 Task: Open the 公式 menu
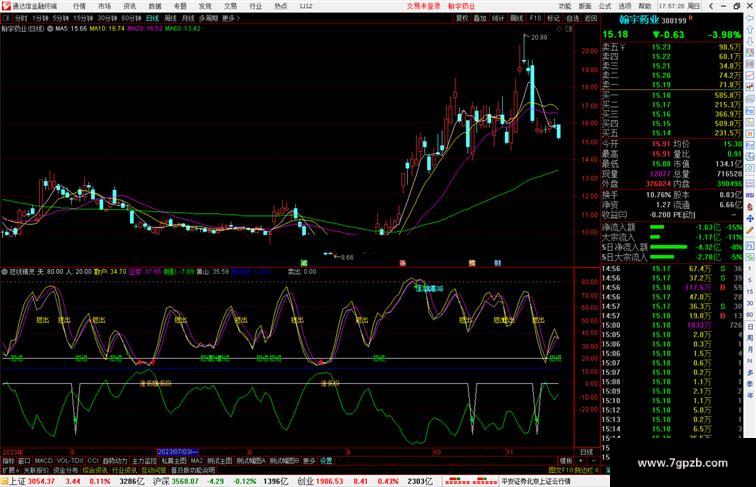[x=605, y=6]
